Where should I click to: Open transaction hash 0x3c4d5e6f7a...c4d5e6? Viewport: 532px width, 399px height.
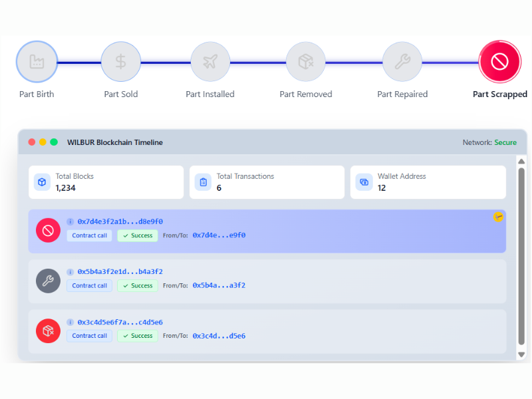[120, 322]
